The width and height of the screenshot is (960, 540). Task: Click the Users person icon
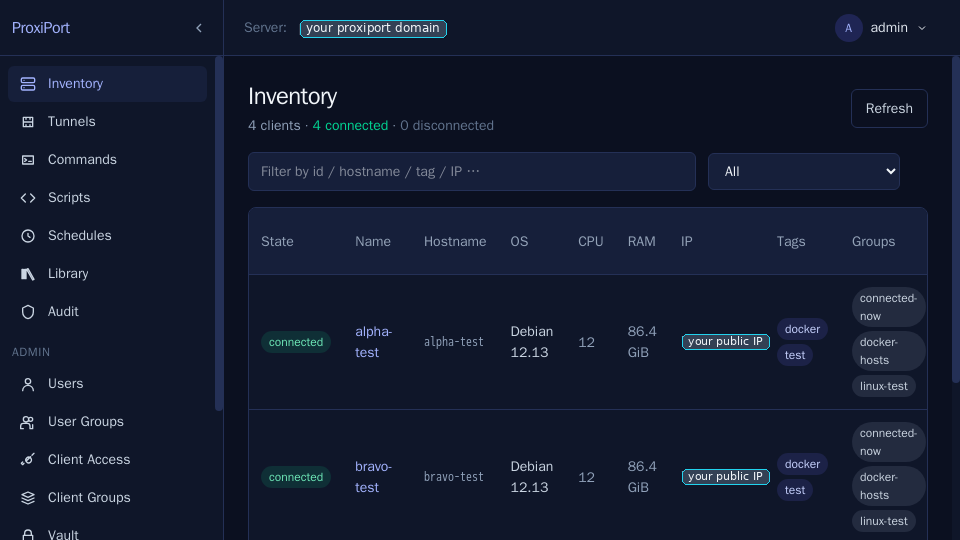28,384
